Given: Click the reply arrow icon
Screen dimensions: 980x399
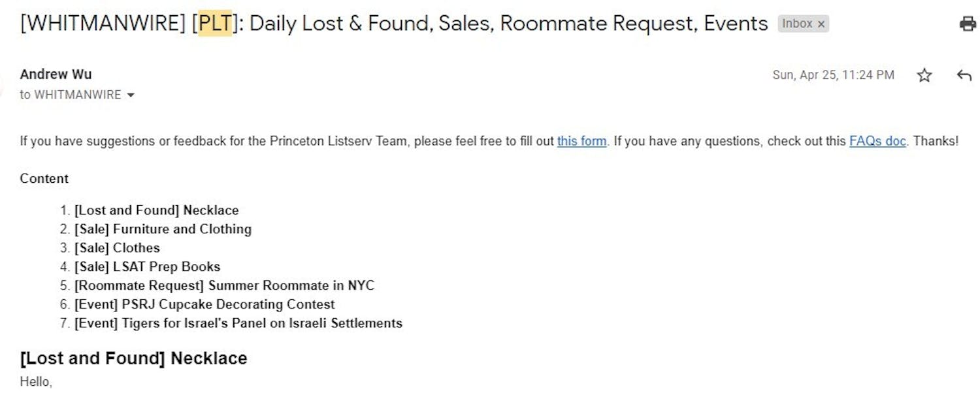Looking at the screenshot, I should pyautogui.click(x=964, y=75).
